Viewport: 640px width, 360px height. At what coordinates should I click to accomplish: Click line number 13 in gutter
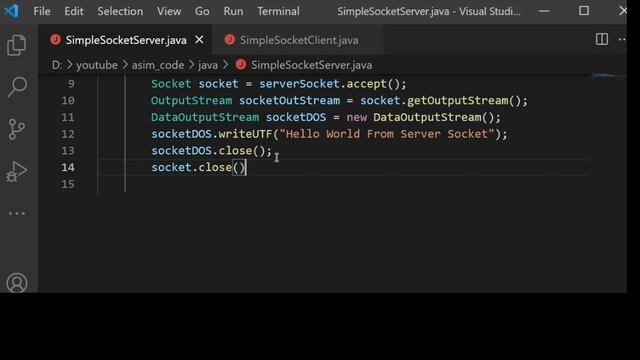[x=68, y=151]
